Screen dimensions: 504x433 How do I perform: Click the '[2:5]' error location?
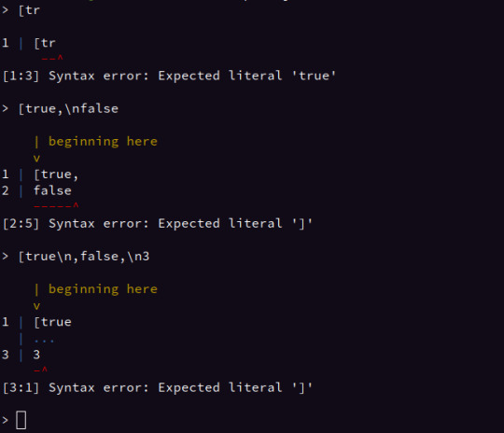point(21,223)
